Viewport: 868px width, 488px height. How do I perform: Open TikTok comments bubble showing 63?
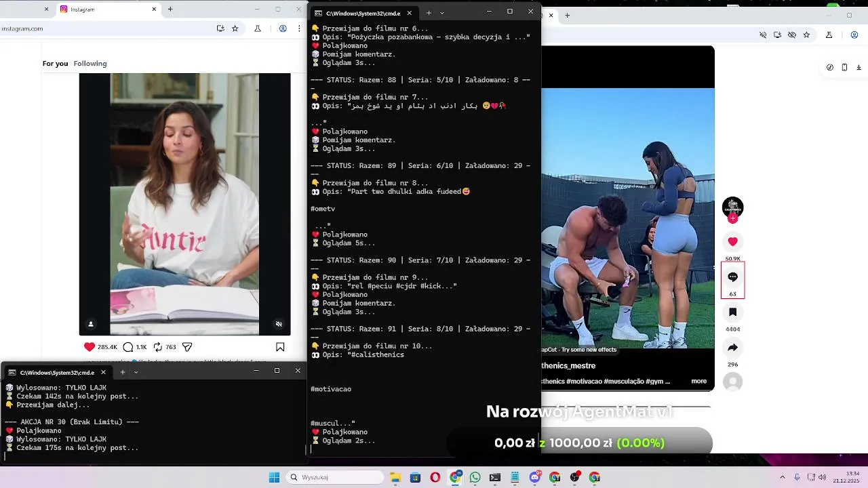(x=732, y=277)
